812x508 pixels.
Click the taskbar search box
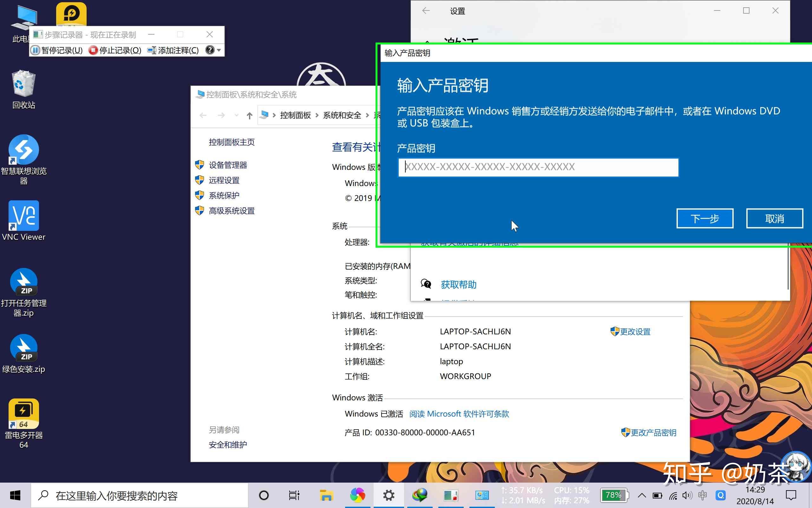point(140,495)
